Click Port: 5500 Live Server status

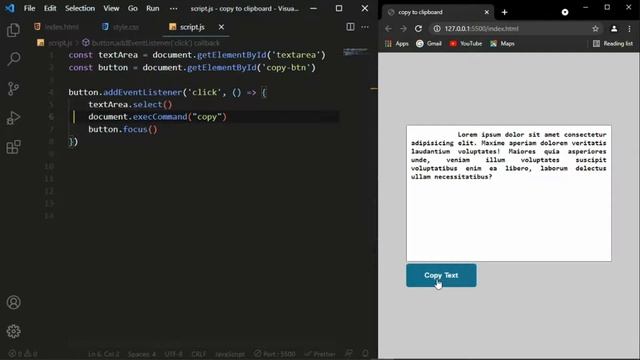point(275,354)
